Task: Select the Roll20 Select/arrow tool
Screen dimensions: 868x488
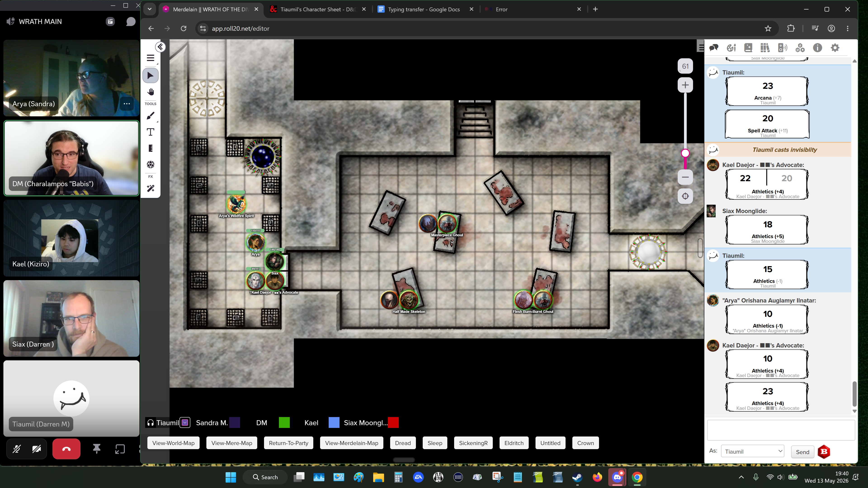Action: [150, 75]
